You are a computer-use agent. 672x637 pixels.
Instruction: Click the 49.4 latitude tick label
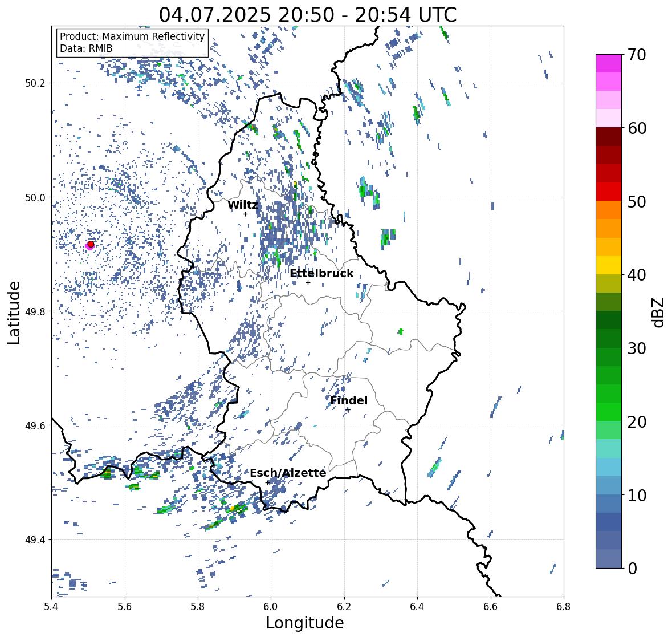pos(35,540)
